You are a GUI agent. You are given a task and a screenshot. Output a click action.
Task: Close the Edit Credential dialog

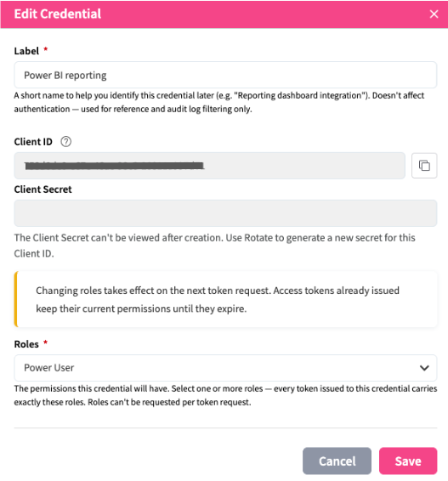click(434, 14)
